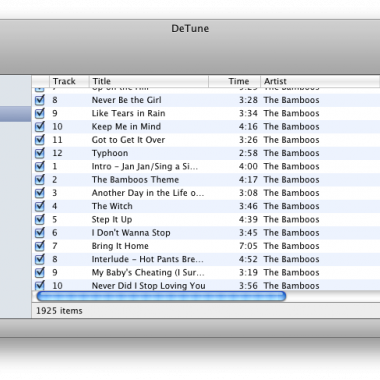This screenshot has height=380, width=380.
Task: Toggle the Bring It Home checkbox
Action: click(40, 246)
